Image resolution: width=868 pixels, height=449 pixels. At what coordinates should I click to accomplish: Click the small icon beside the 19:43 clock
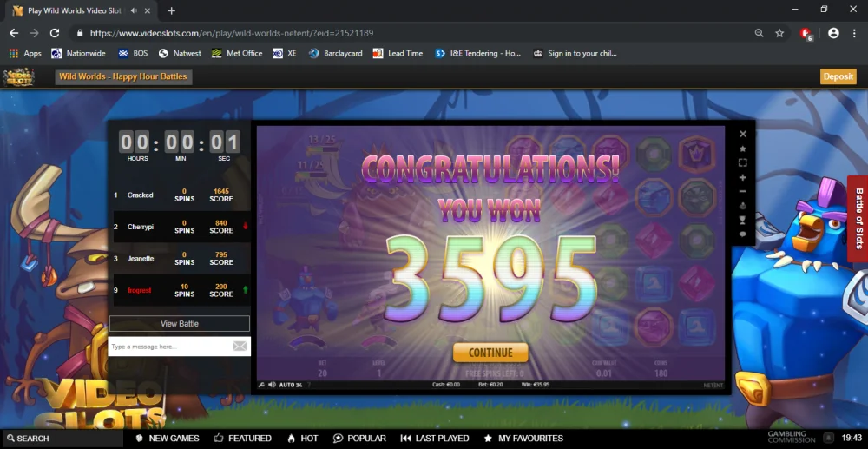(829, 438)
